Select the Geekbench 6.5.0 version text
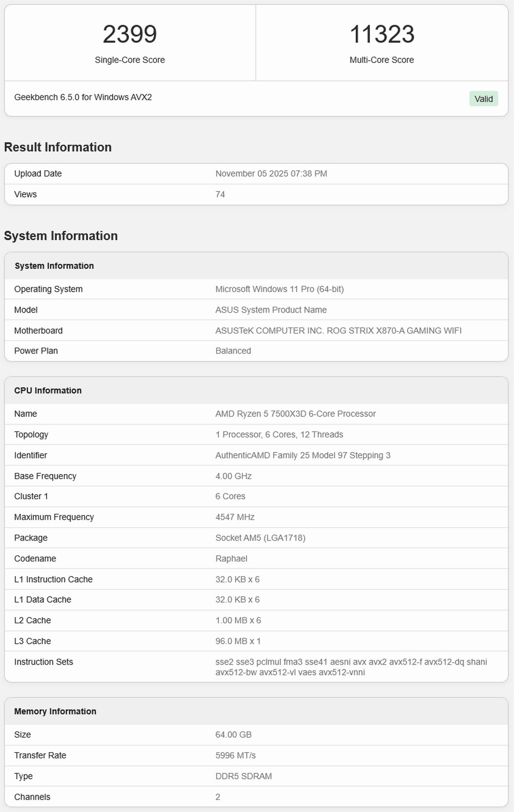This screenshot has height=812, width=514. (x=83, y=97)
